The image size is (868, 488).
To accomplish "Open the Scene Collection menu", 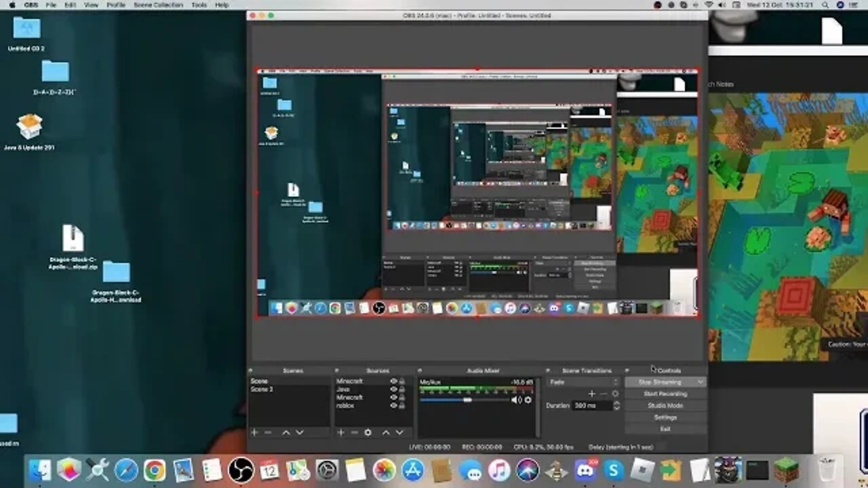I will pos(158,5).
